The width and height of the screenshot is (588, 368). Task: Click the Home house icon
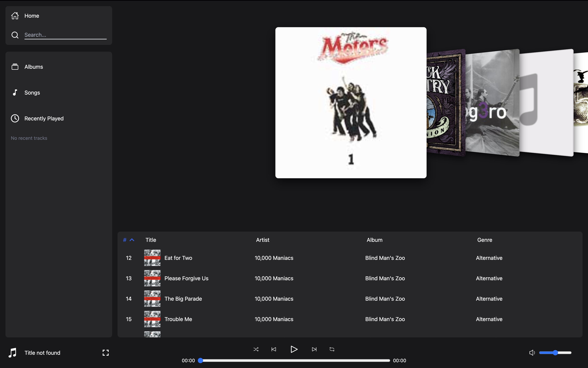[15, 16]
